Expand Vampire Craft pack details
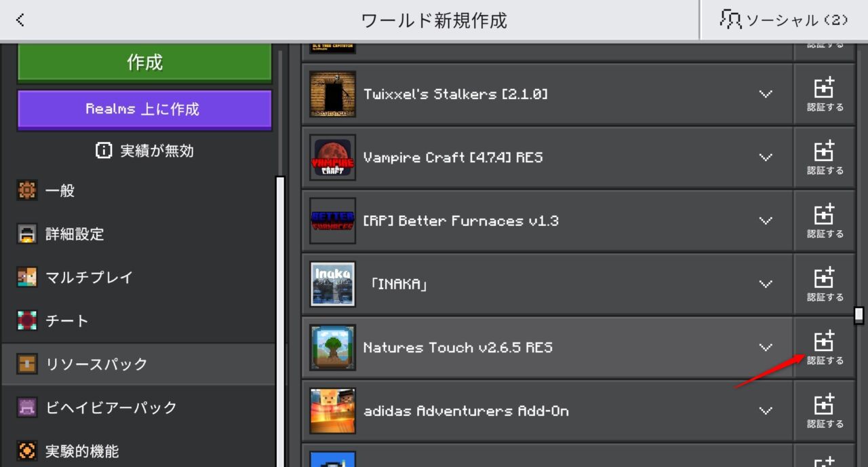 coord(766,157)
